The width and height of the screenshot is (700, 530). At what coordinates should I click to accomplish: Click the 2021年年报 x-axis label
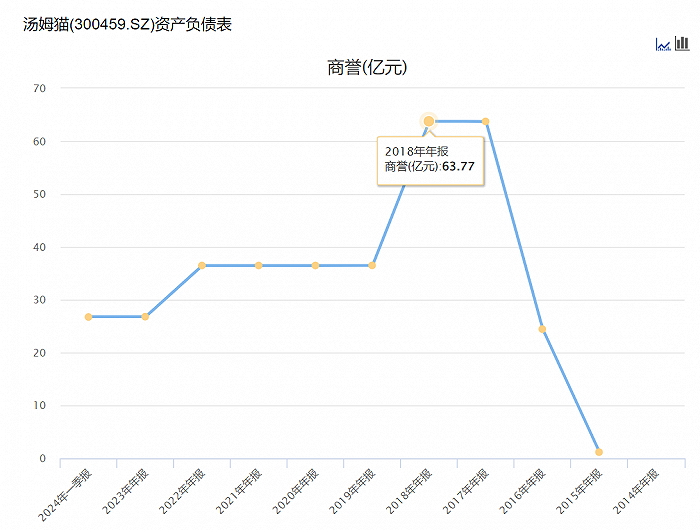pos(238,491)
